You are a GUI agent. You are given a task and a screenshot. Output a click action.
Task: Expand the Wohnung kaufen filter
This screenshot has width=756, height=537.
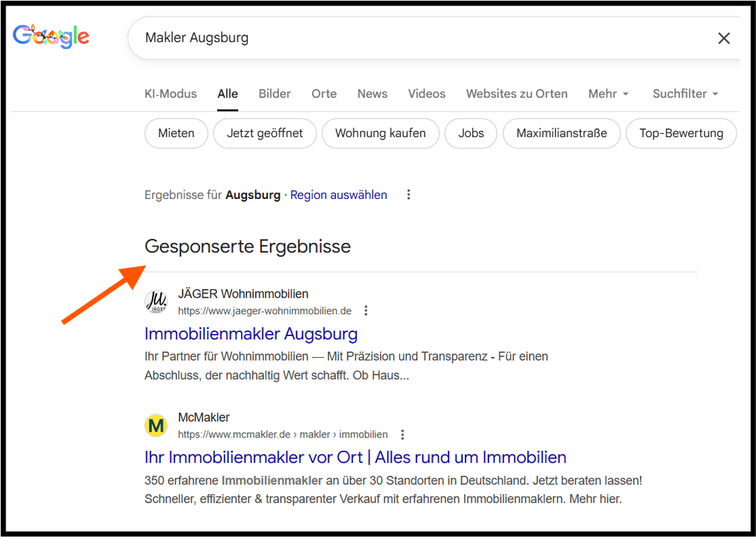(x=380, y=133)
